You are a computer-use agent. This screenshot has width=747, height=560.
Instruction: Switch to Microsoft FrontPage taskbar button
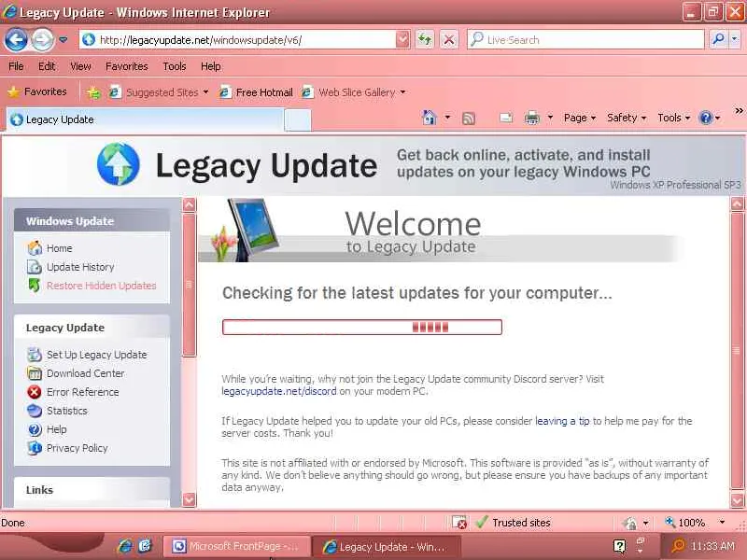237,546
